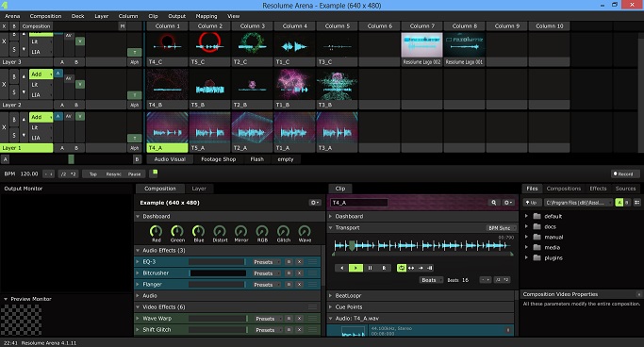The width and height of the screenshot is (644, 347).
Task: Open the clip panel gear settings menu
Action: pos(508,203)
